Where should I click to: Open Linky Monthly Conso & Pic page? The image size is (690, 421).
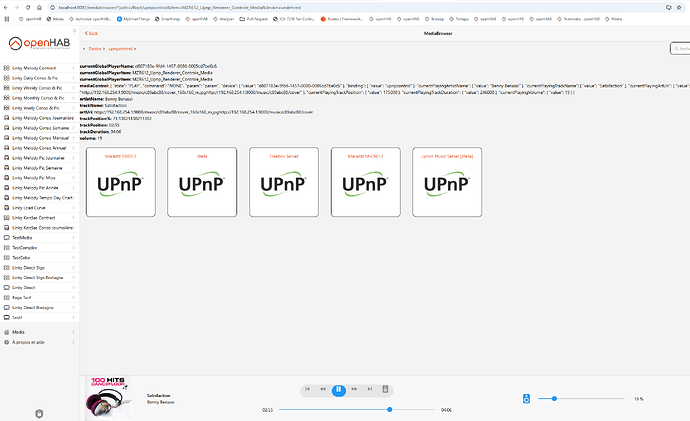[40, 98]
